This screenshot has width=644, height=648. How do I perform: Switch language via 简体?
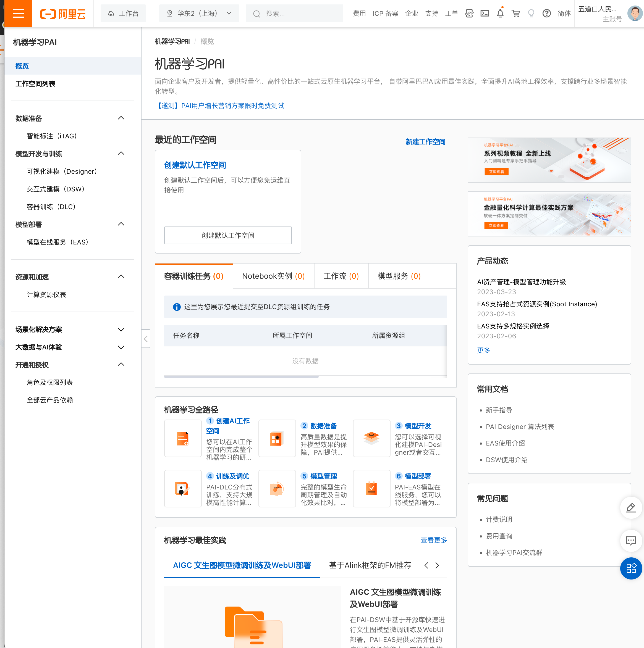(x=564, y=14)
